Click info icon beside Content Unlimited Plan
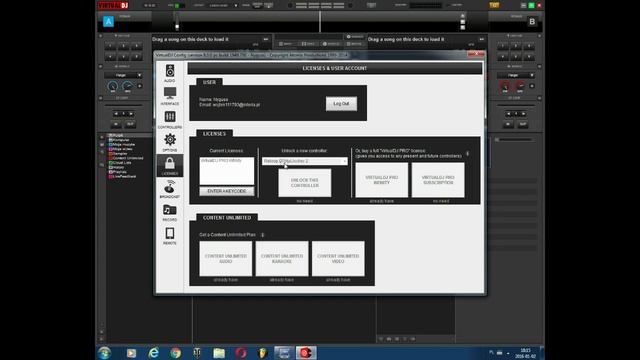 262,235
